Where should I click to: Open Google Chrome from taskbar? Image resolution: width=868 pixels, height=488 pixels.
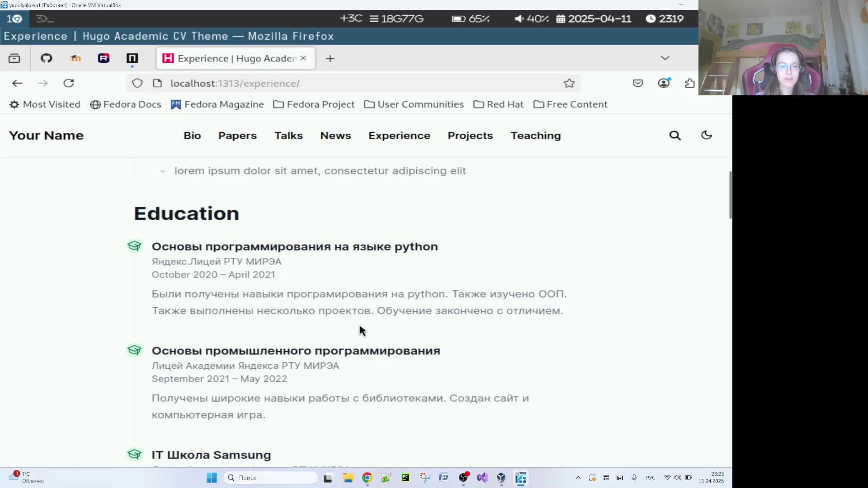click(367, 478)
